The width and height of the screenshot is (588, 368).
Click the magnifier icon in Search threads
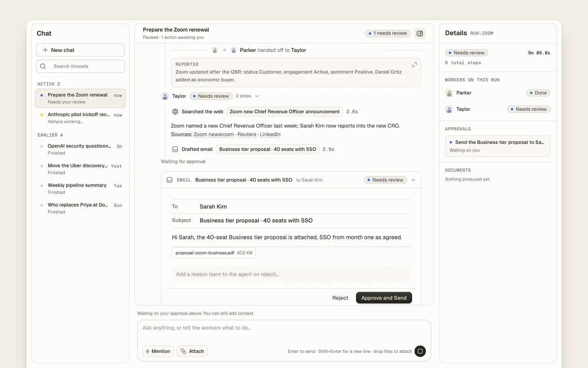point(43,66)
